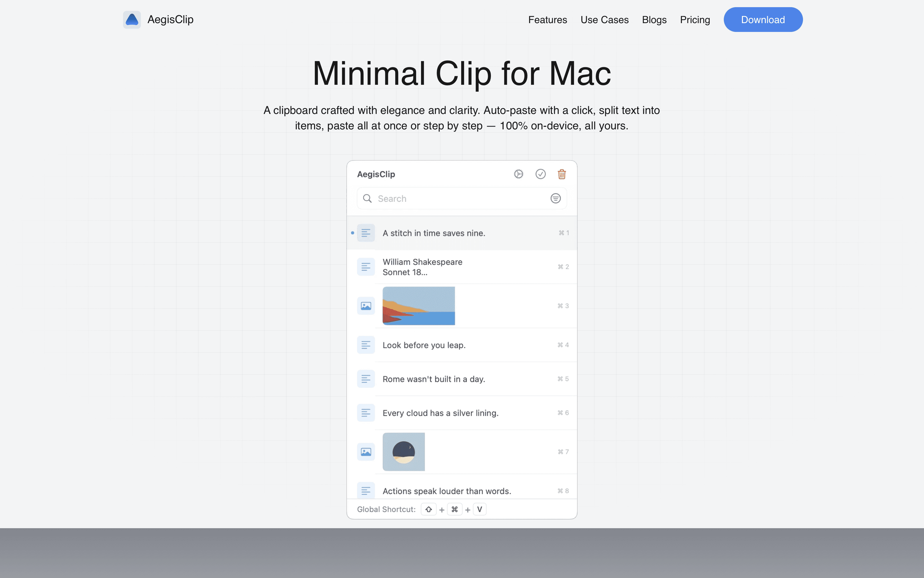Click image type icon for ⌘ 3 clip
The width and height of the screenshot is (924, 578).
tap(366, 306)
